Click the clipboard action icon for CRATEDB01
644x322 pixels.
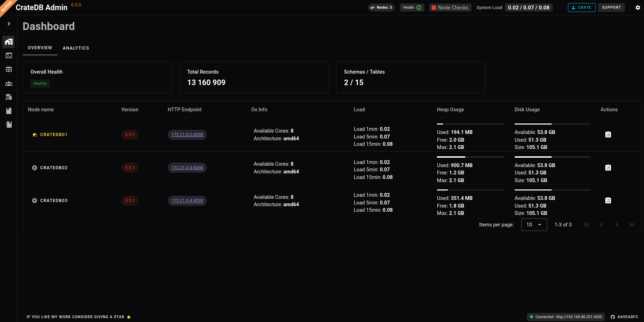pos(608,135)
